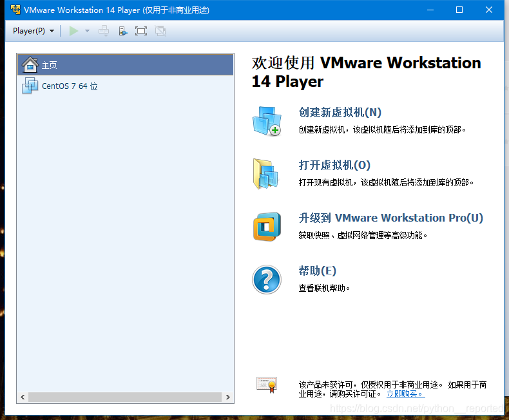The width and height of the screenshot is (509, 420).
Task: Click the Send Ctrl+Alt+Del toolbar icon
Action: tap(104, 31)
